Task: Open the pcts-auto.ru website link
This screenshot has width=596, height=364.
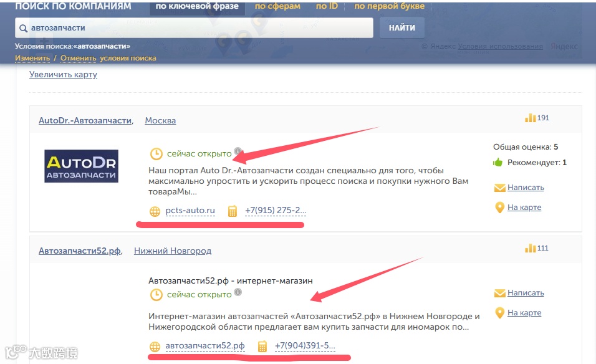Action: [190, 211]
